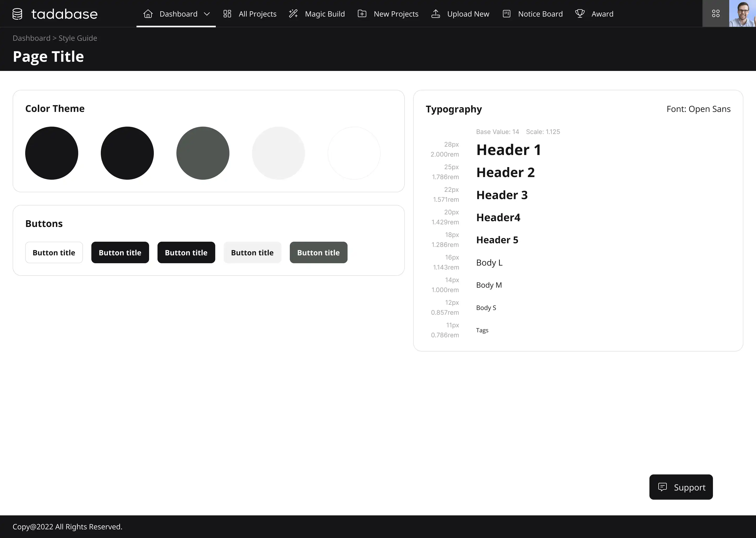Click the Header 2 sample text
The height and width of the screenshot is (538, 756).
point(505,172)
